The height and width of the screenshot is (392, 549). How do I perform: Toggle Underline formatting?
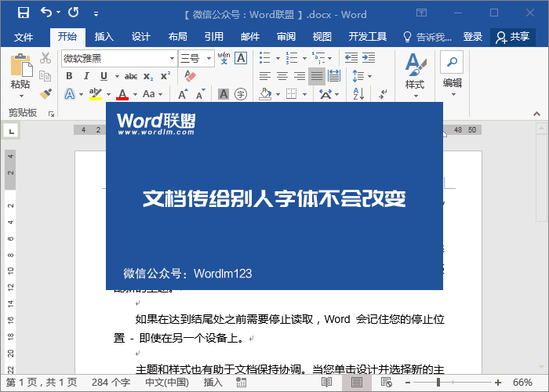[104, 76]
